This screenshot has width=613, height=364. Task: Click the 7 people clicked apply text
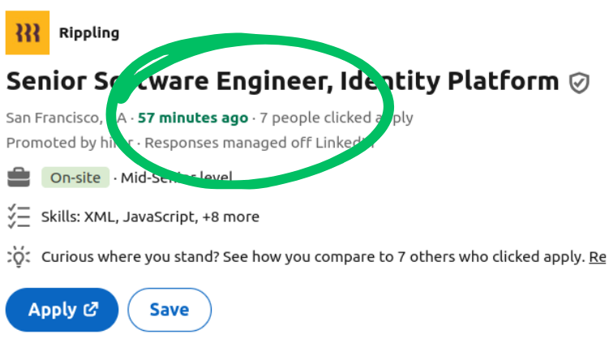coord(337,118)
